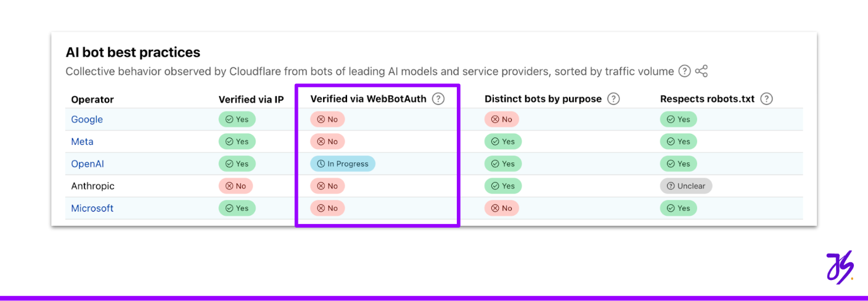Open the Google operator link
Viewport: 868px width, 301px height.
(87, 120)
